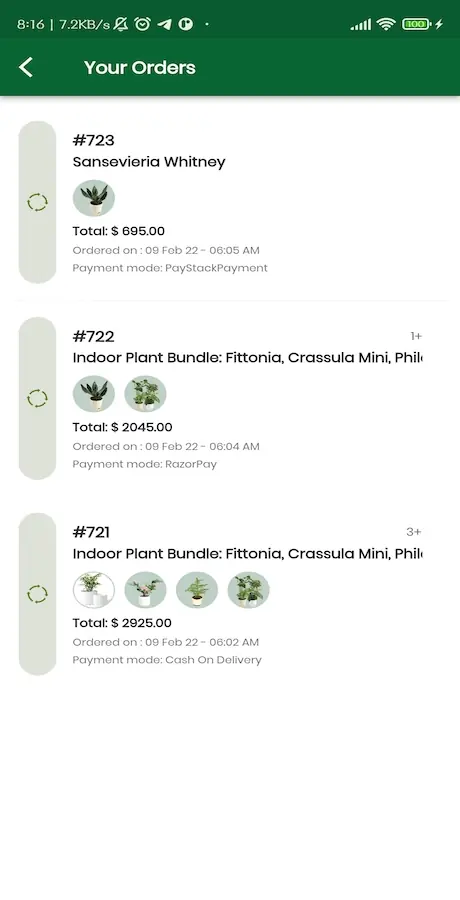Click processing status icon for order #723
460x900 pixels.
[x=37, y=202]
